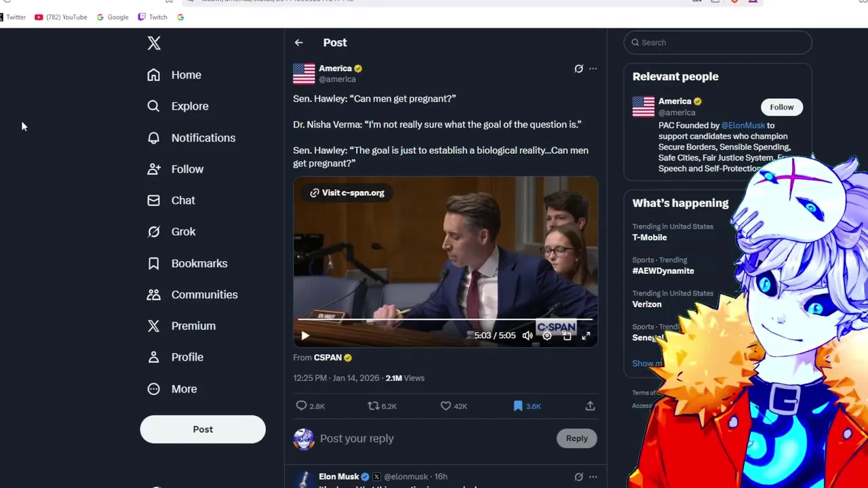868x488 pixels.
Task: Open the America display name on post
Action: (335, 68)
